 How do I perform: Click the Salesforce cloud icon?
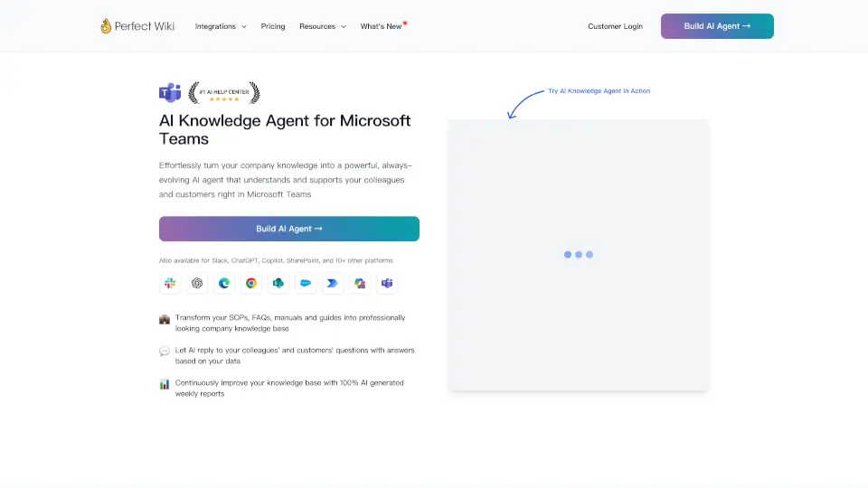[x=306, y=283]
